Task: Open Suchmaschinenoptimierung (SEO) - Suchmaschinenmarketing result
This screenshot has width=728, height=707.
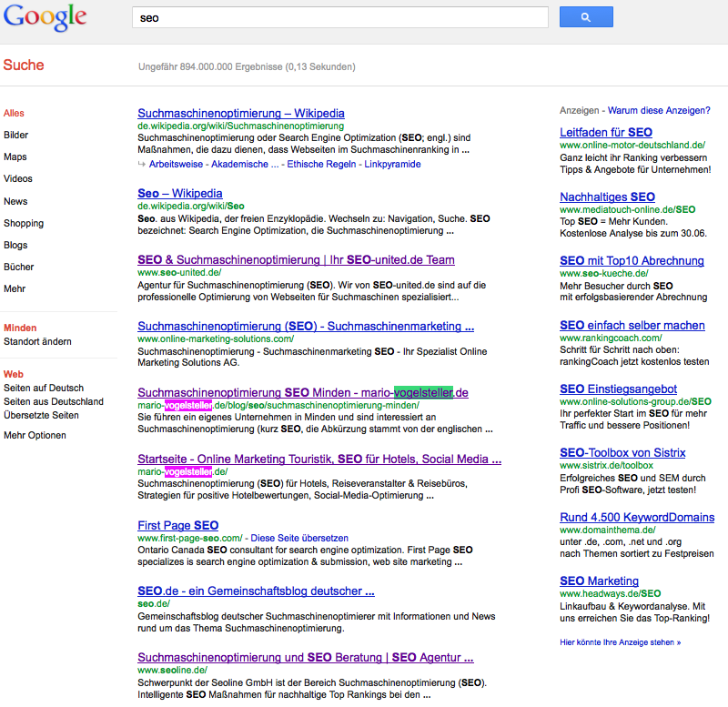Action: coord(306,327)
